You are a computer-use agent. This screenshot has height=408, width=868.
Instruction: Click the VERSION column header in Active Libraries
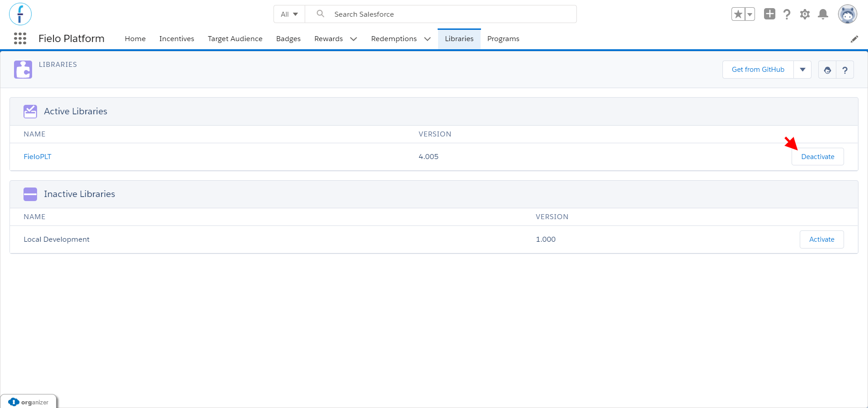(435, 134)
